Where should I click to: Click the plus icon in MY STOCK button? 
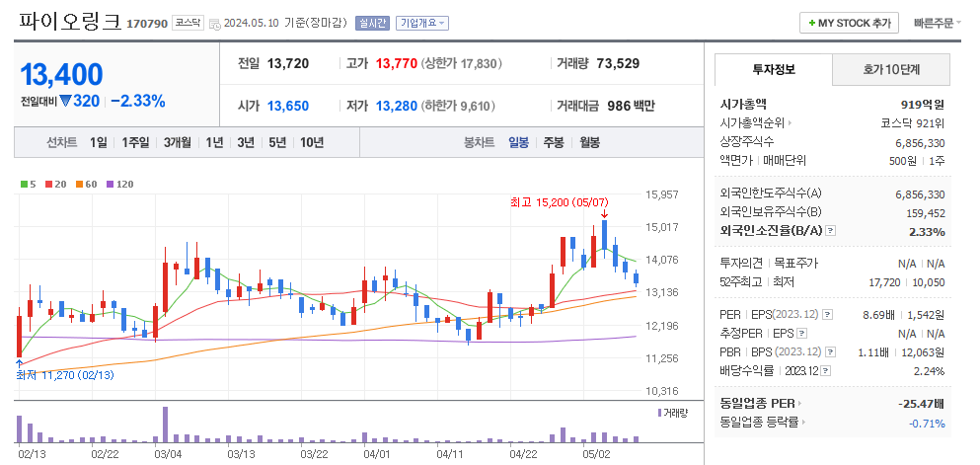[x=811, y=23]
